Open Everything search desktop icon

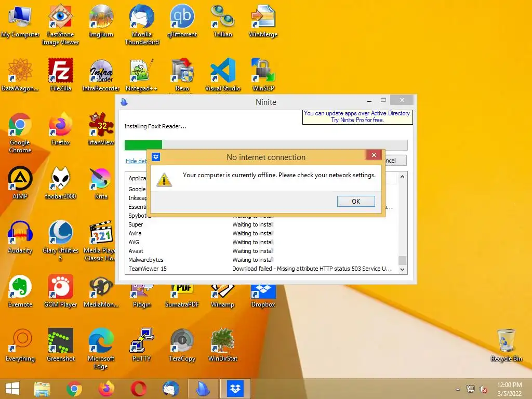[x=20, y=345]
